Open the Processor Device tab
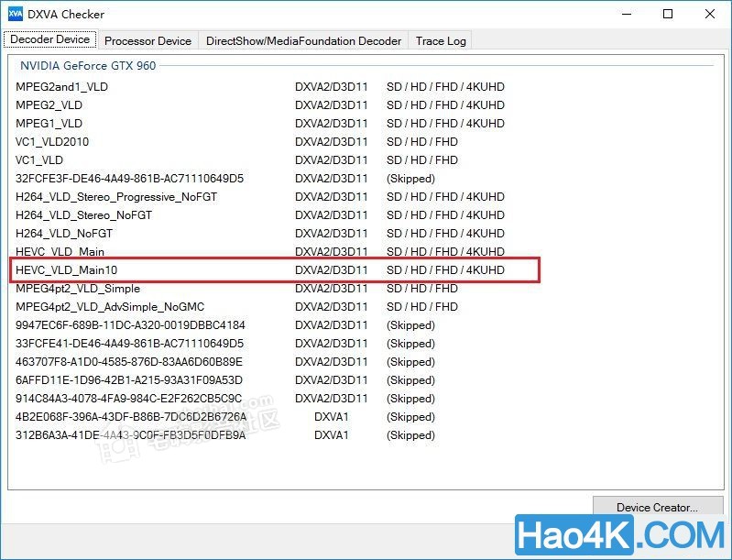This screenshot has height=560, width=732. (x=148, y=41)
